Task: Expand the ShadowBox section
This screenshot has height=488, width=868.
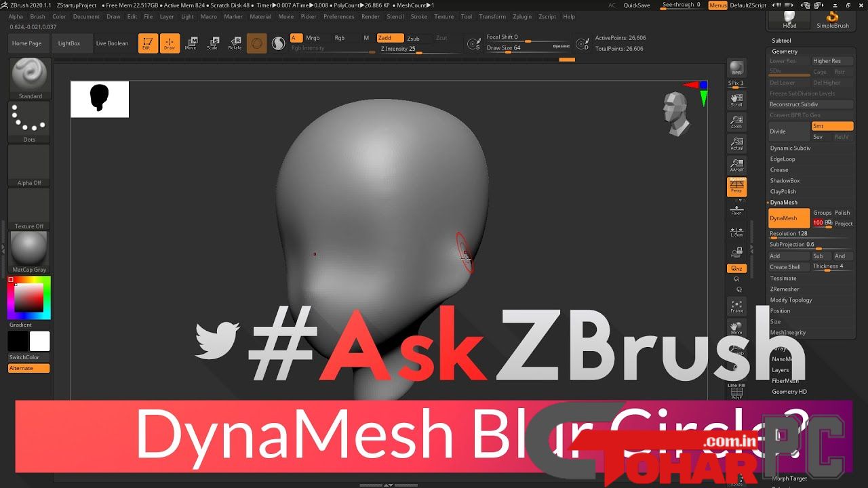Action: 785,180
